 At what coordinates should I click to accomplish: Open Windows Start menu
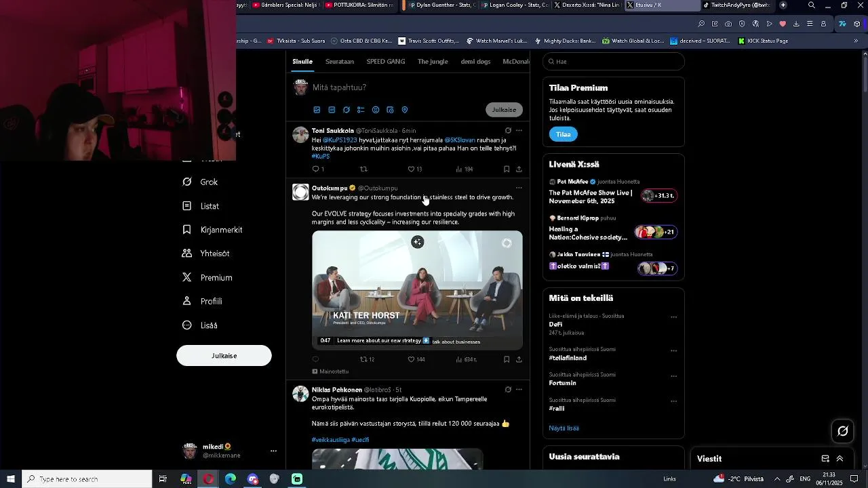coord(11,479)
